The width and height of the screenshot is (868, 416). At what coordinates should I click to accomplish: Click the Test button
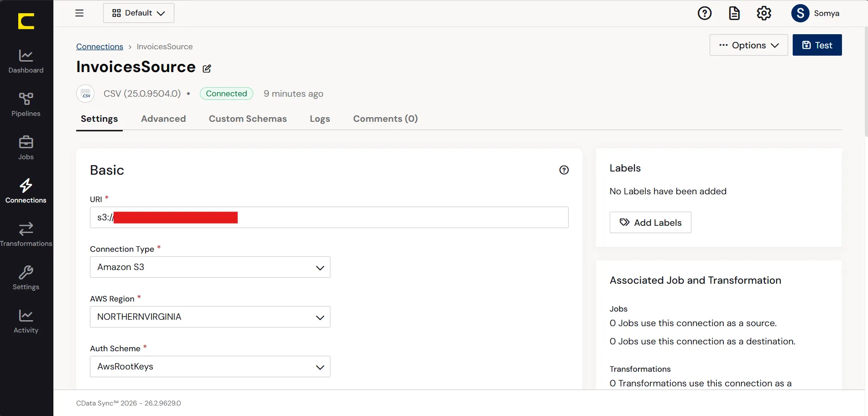(x=817, y=45)
